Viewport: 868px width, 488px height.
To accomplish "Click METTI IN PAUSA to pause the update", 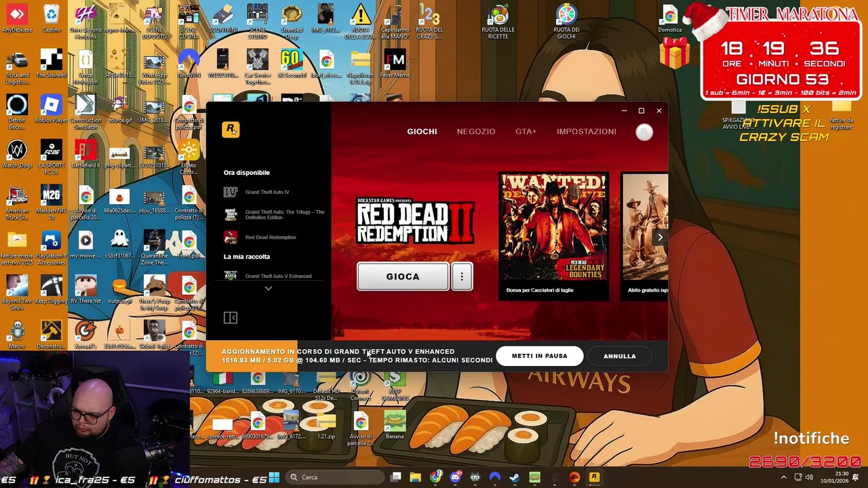I will pyautogui.click(x=539, y=356).
